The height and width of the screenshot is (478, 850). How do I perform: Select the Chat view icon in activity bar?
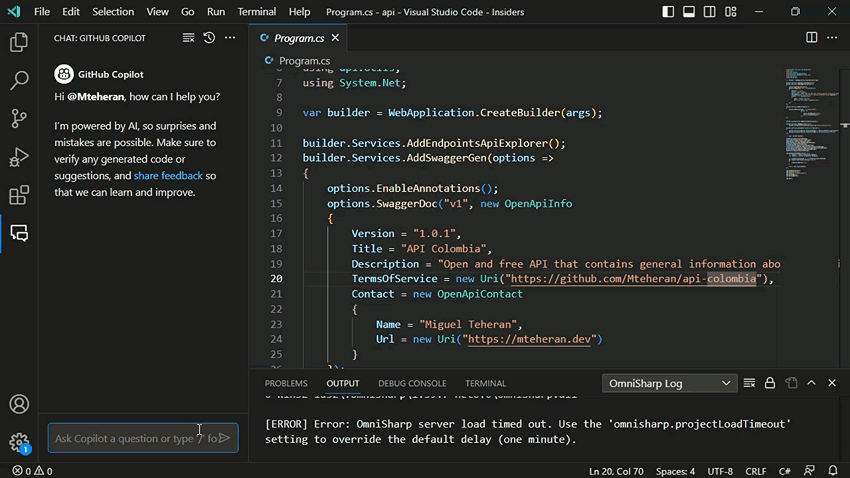(x=19, y=233)
